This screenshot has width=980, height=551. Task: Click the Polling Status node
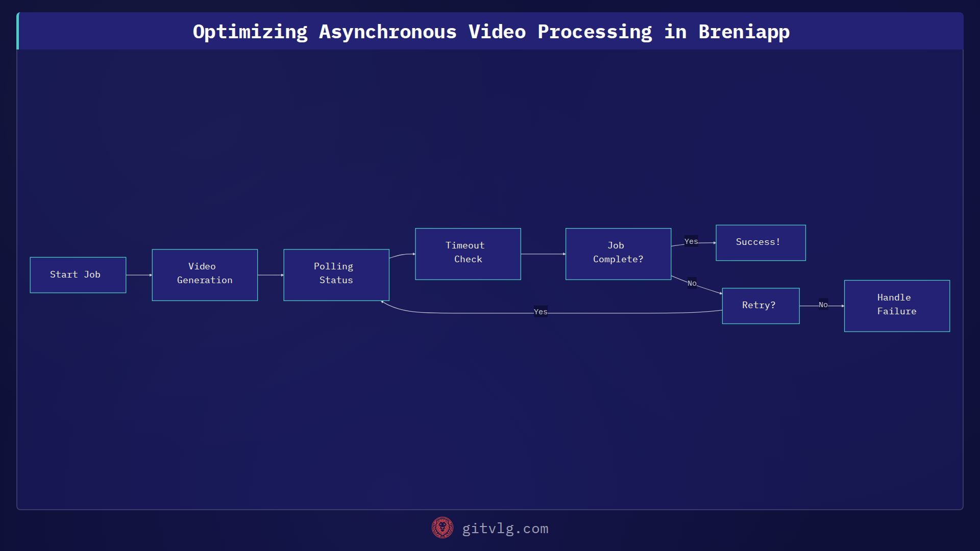pyautogui.click(x=336, y=275)
